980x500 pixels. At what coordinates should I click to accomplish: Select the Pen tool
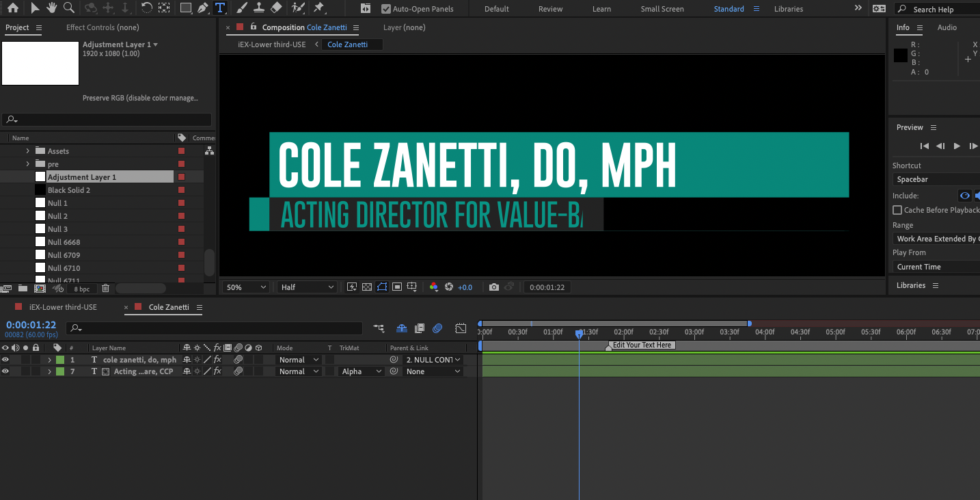point(203,8)
